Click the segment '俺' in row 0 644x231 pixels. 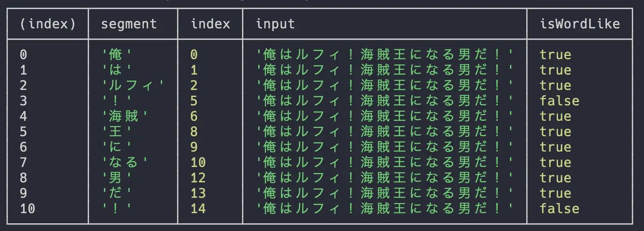[117, 55]
